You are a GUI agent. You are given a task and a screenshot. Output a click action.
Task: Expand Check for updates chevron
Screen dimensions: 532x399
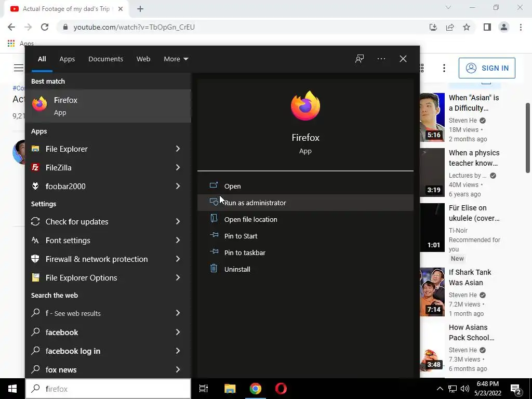[178, 221]
